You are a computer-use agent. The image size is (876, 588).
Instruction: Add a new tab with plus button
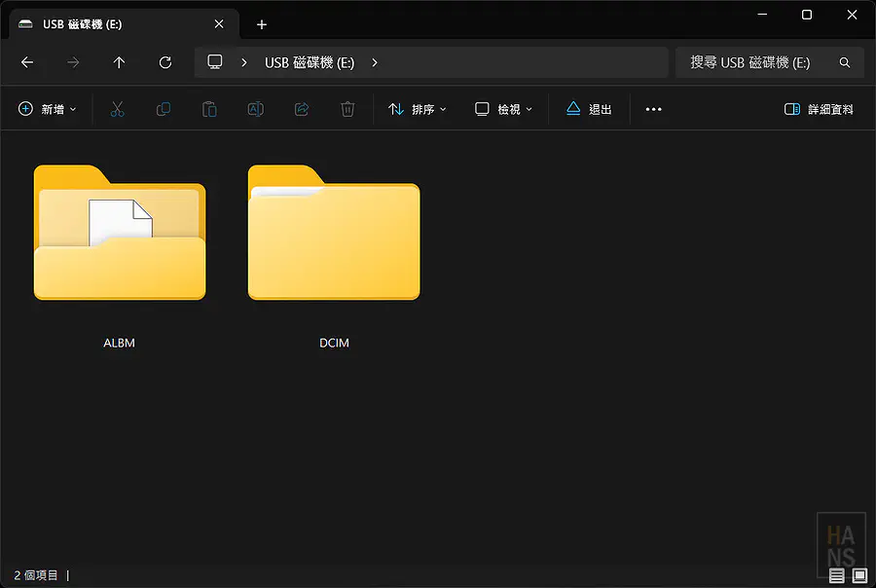262,24
